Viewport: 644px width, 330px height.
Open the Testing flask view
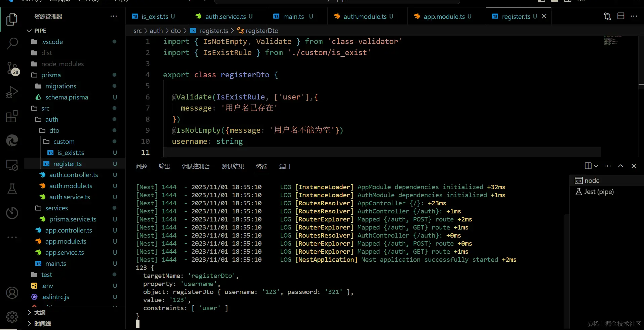12,189
